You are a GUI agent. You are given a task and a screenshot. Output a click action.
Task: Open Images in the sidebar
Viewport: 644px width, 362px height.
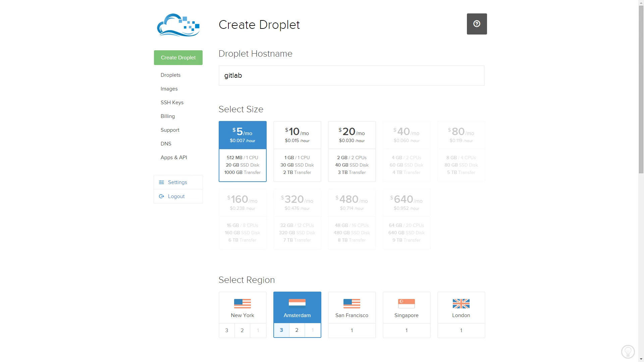[x=169, y=89]
